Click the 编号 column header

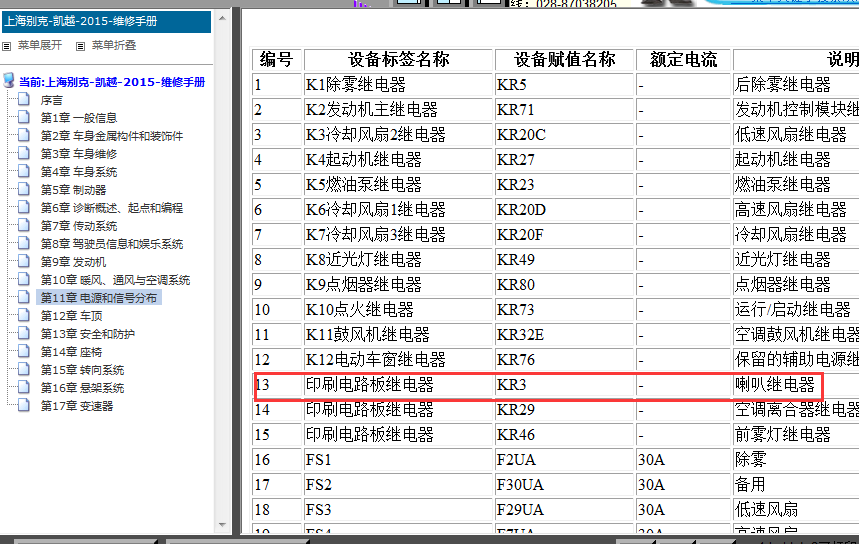click(x=277, y=60)
